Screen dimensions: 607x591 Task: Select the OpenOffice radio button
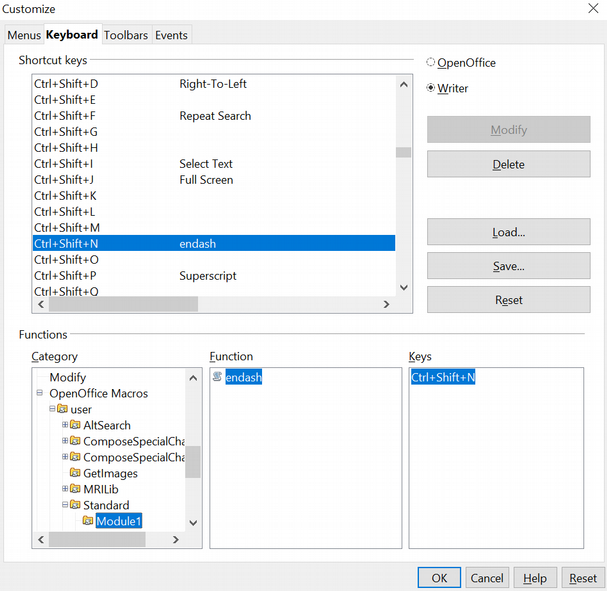(x=431, y=63)
